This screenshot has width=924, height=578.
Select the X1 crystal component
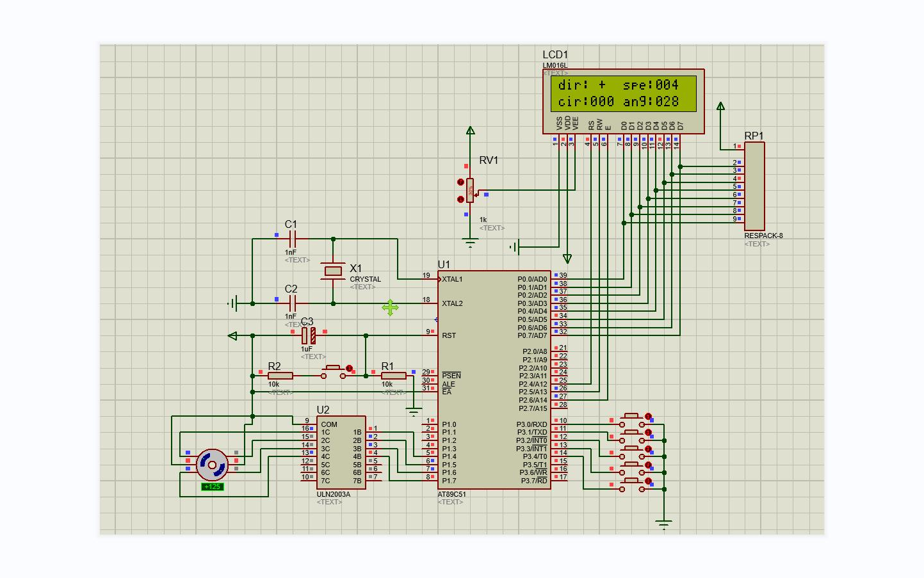pos(333,271)
